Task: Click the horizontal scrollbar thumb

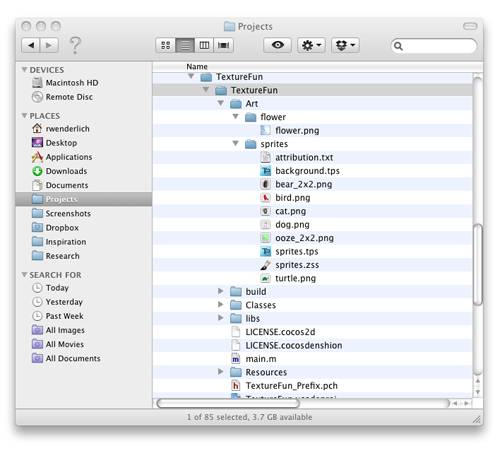Action: click(228, 403)
